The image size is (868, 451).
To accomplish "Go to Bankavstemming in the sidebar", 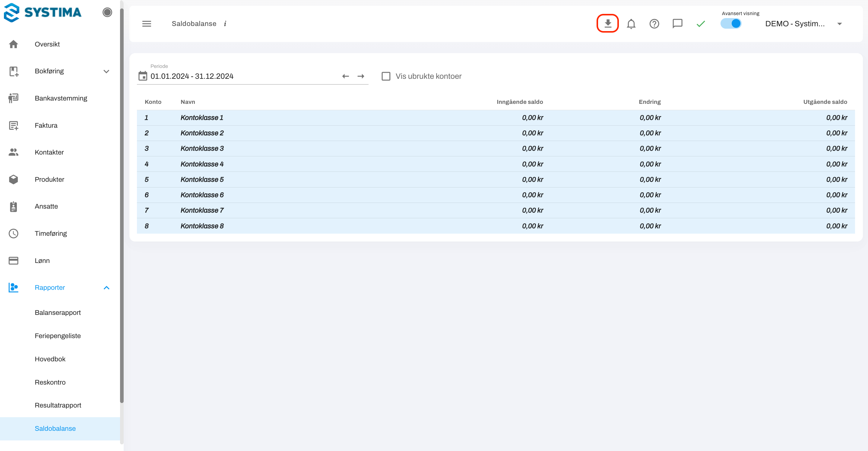I will 61,98.
